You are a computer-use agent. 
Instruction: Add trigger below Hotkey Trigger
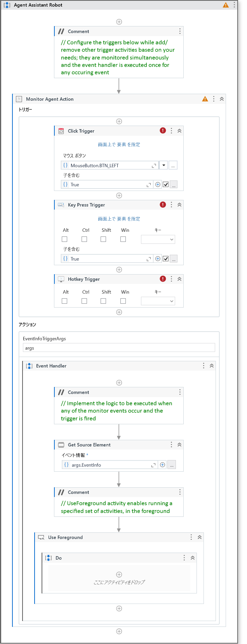pyautogui.click(x=119, y=312)
